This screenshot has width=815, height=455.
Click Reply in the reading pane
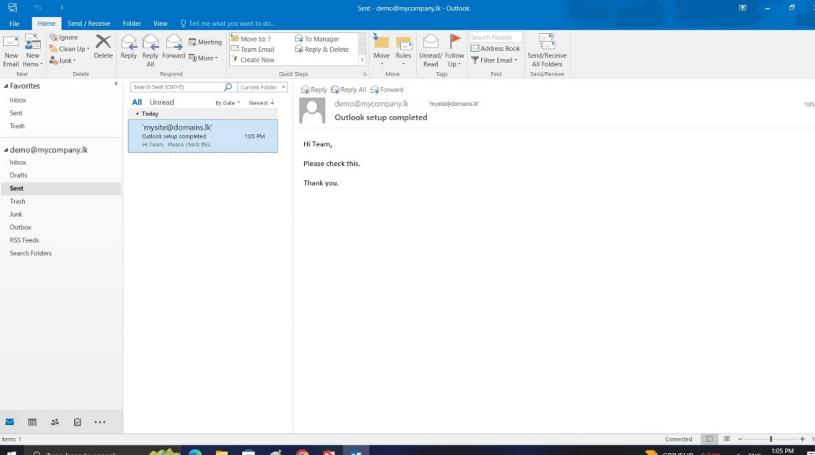pyautogui.click(x=314, y=90)
